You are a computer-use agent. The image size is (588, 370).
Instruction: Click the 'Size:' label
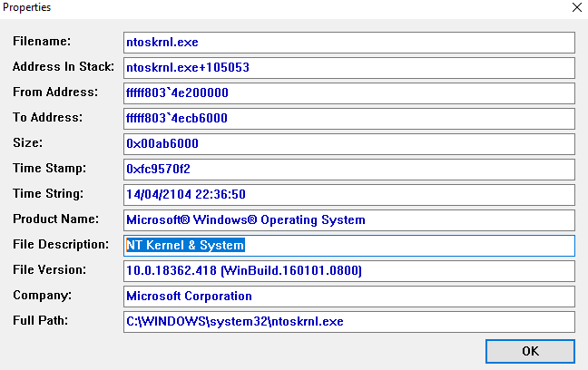click(28, 142)
